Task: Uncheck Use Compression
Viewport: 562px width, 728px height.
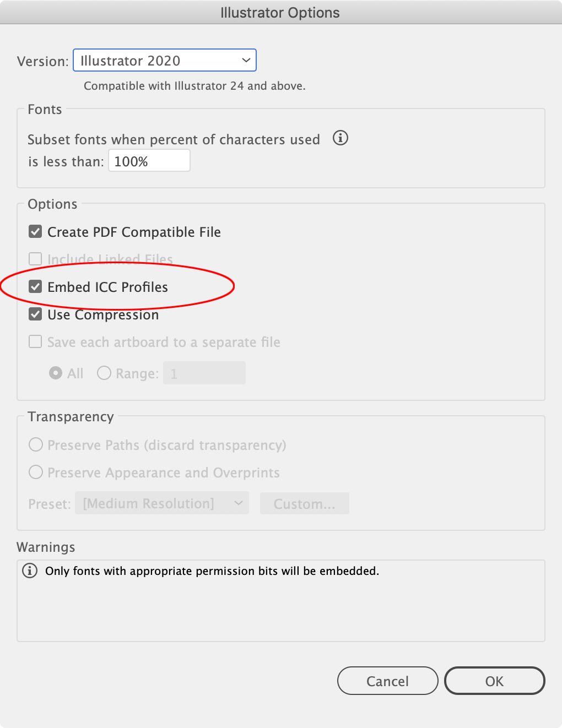Action: [x=35, y=314]
